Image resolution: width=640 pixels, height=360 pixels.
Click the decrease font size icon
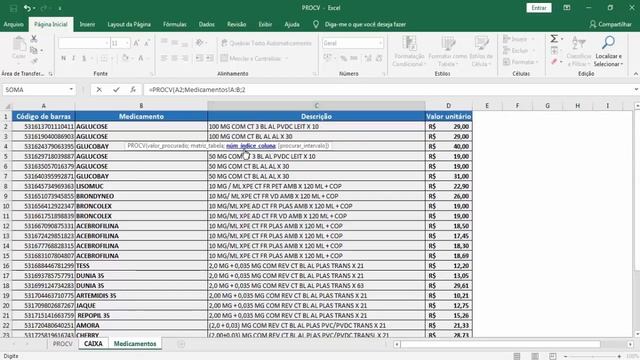[x=147, y=43]
